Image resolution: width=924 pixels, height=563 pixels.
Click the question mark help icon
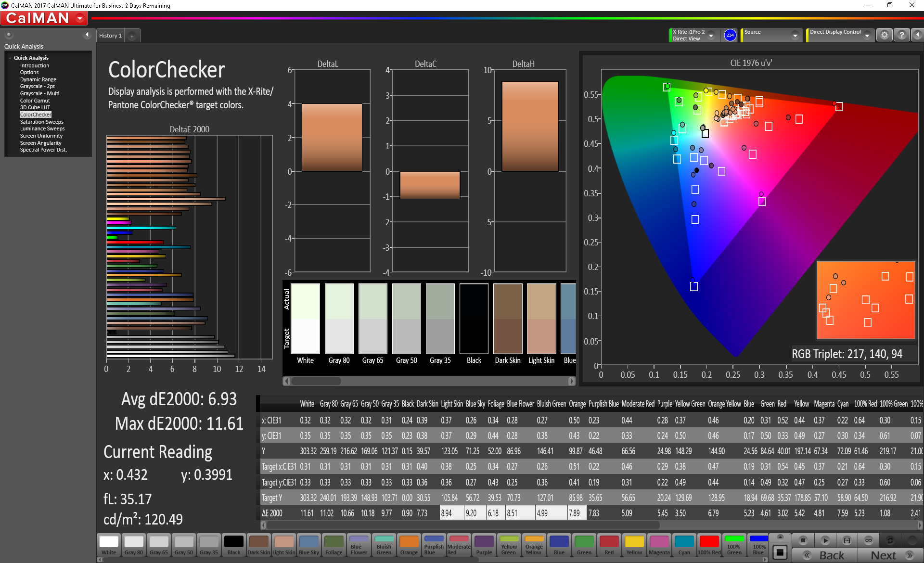click(902, 35)
